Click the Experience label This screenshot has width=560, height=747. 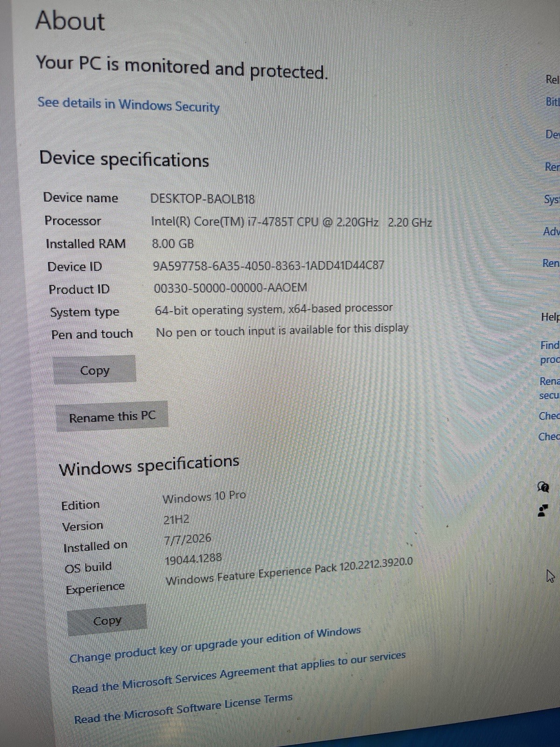click(95, 588)
